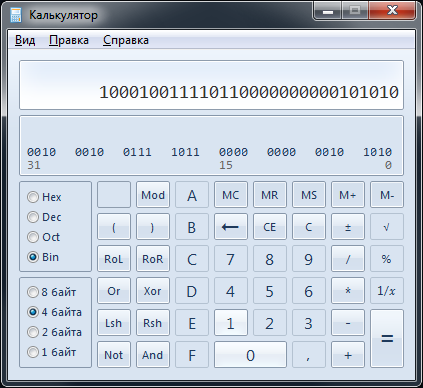Click the M- button
The height and width of the screenshot is (388, 423).
(x=387, y=195)
